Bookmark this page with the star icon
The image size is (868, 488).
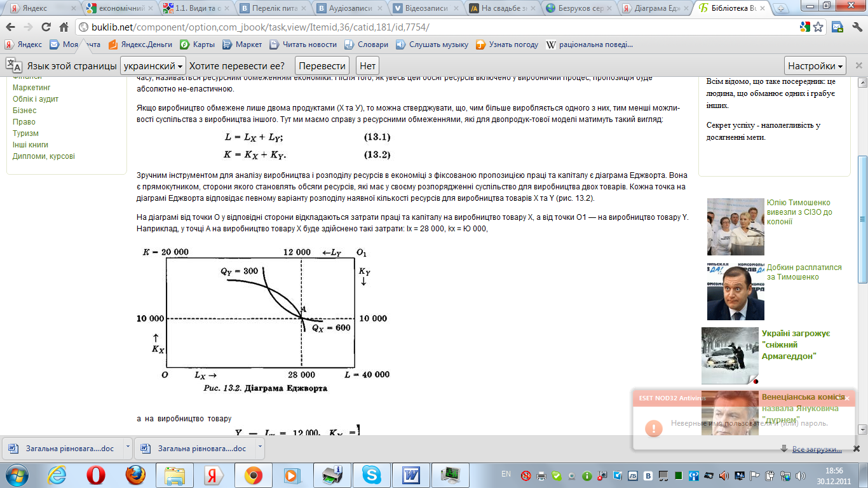818,27
